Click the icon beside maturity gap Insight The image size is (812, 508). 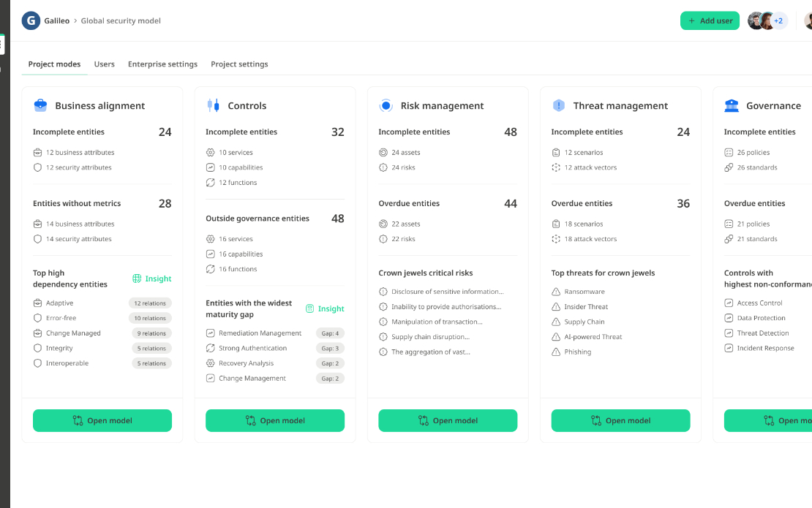[309, 308]
